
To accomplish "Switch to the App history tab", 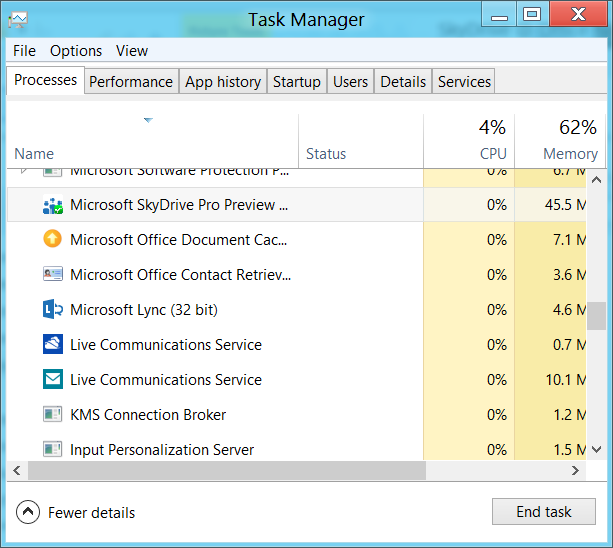I will click(223, 82).
